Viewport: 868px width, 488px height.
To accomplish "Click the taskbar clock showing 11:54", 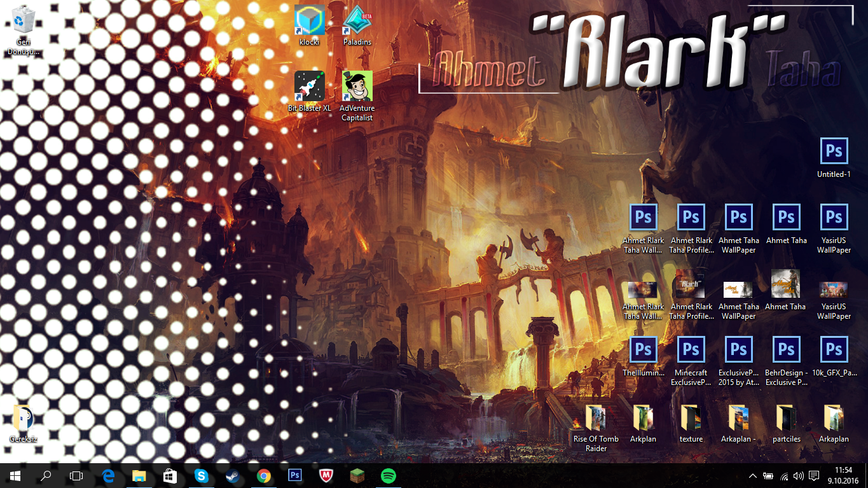I will [x=843, y=475].
